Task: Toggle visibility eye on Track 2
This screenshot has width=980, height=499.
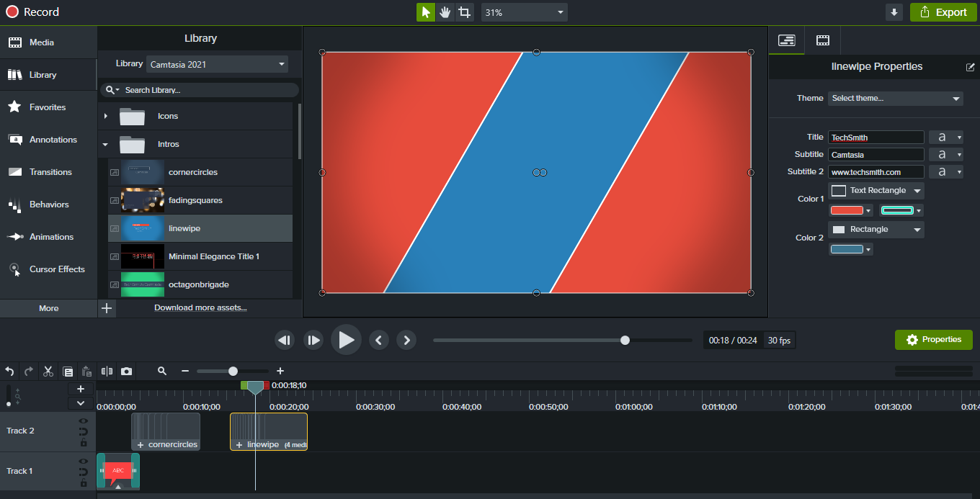Action: [x=84, y=421]
